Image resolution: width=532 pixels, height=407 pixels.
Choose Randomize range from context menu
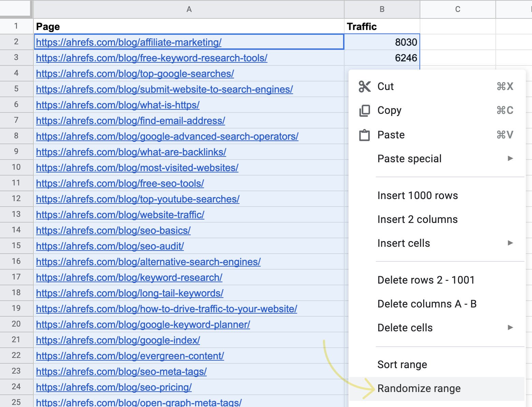[x=419, y=389]
